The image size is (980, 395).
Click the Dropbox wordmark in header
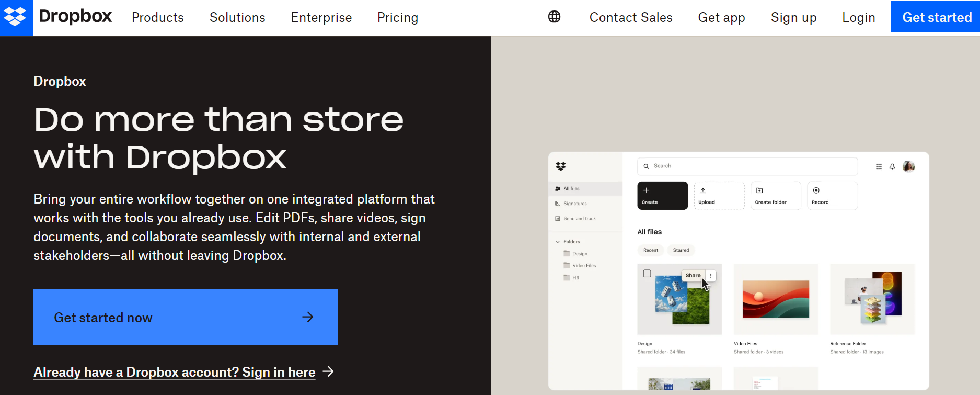[x=76, y=16]
